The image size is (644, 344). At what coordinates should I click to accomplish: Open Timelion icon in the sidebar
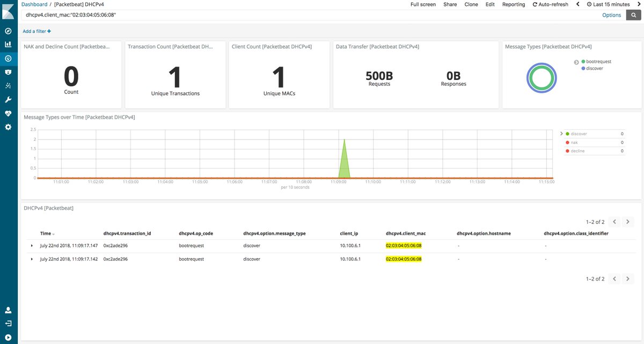pyautogui.click(x=8, y=72)
